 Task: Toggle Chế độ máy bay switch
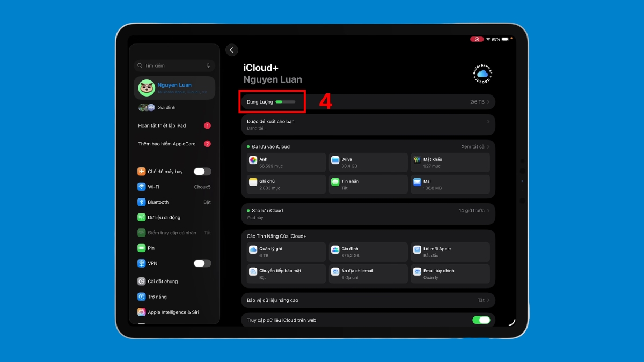[202, 172]
